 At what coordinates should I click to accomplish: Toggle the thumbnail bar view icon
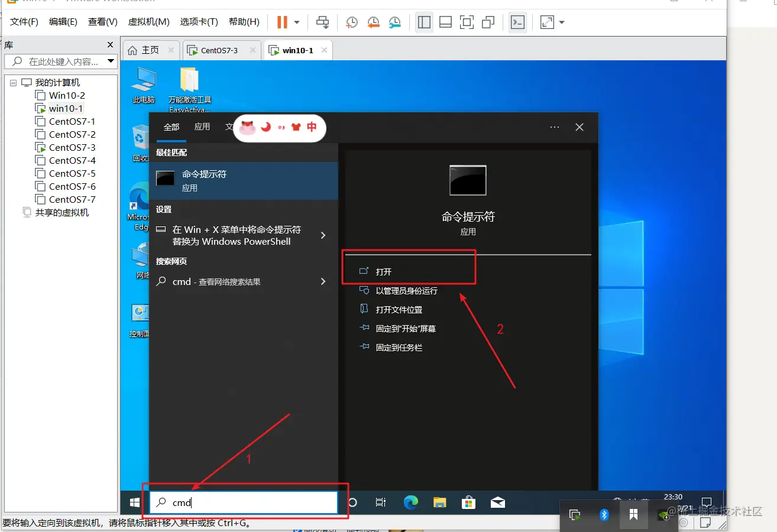click(446, 22)
